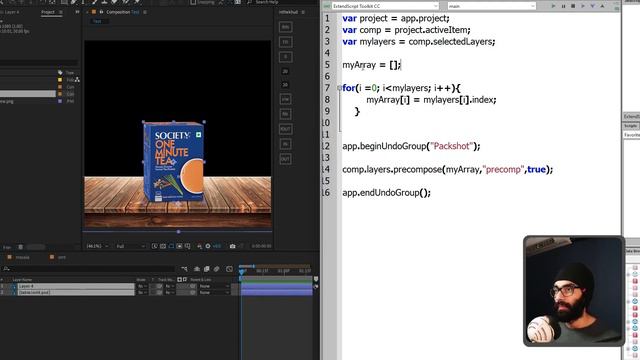
Task: Open the track matte dropdown for Layer 4
Action: pos(169,286)
